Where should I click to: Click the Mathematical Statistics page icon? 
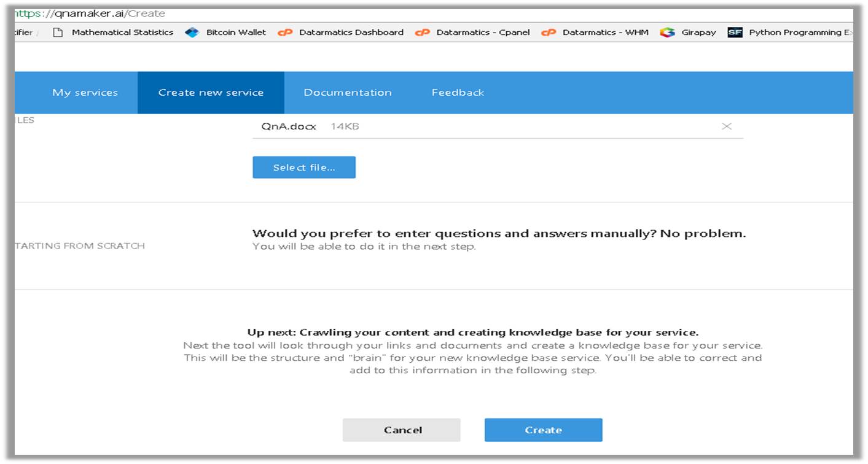click(x=58, y=33)
